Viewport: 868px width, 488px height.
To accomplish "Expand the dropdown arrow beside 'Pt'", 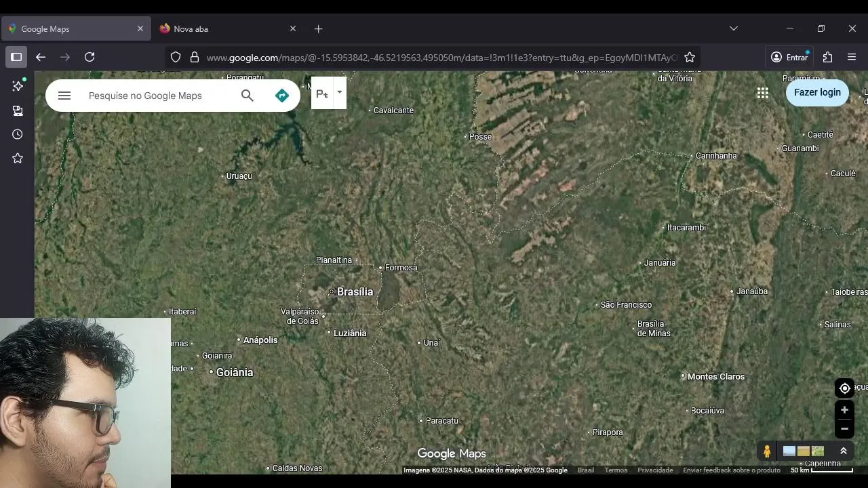I will tap(339, 94).
